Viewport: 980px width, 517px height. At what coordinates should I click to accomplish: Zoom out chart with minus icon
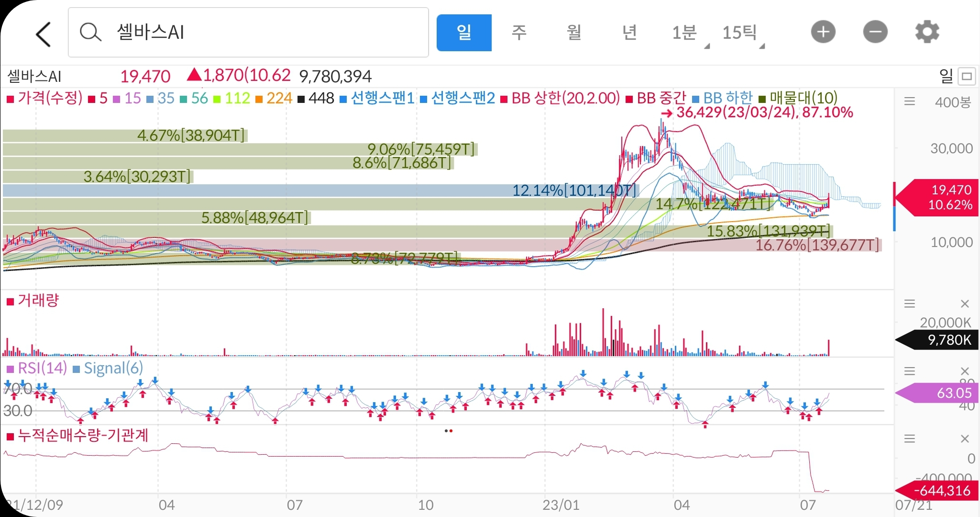click(875, 32)
